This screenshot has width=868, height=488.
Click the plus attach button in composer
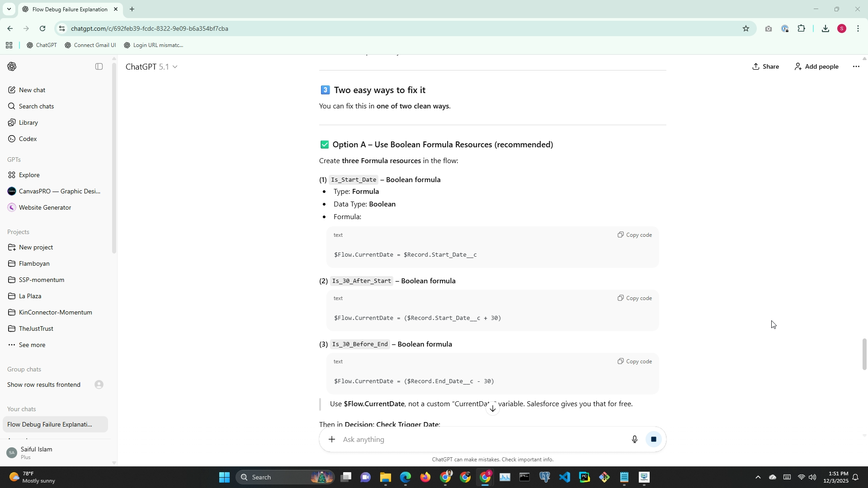click(332, 439)
